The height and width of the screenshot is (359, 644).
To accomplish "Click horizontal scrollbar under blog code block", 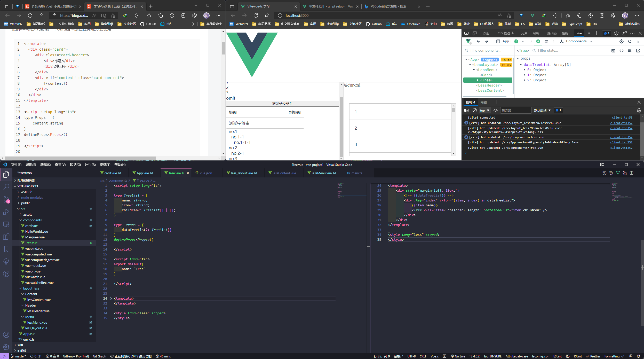I will [80, 158].
